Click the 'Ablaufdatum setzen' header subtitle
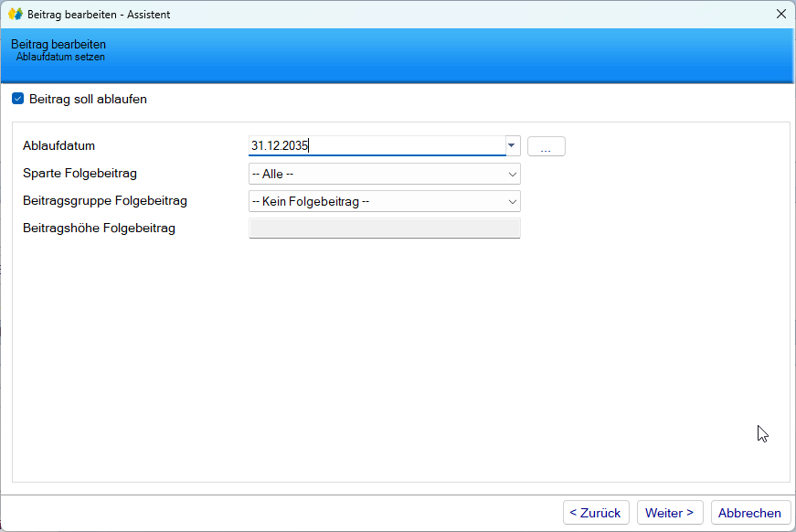This screenshot has width=796, height=532. [x=60, y=57]
